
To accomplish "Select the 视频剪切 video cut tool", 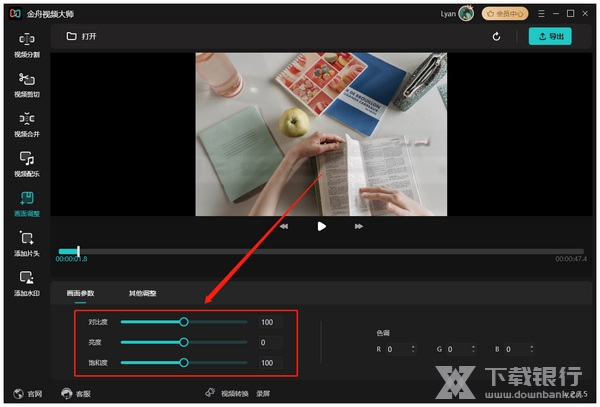I will point(27,84).
